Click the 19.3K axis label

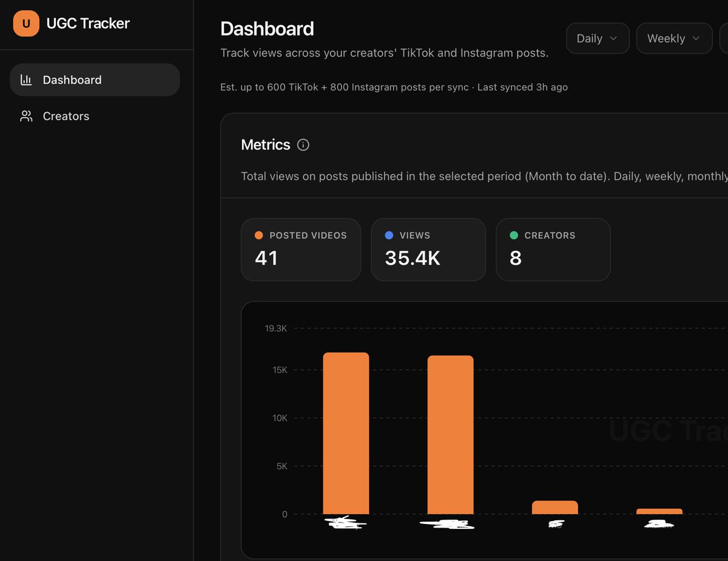pos(275,328)
